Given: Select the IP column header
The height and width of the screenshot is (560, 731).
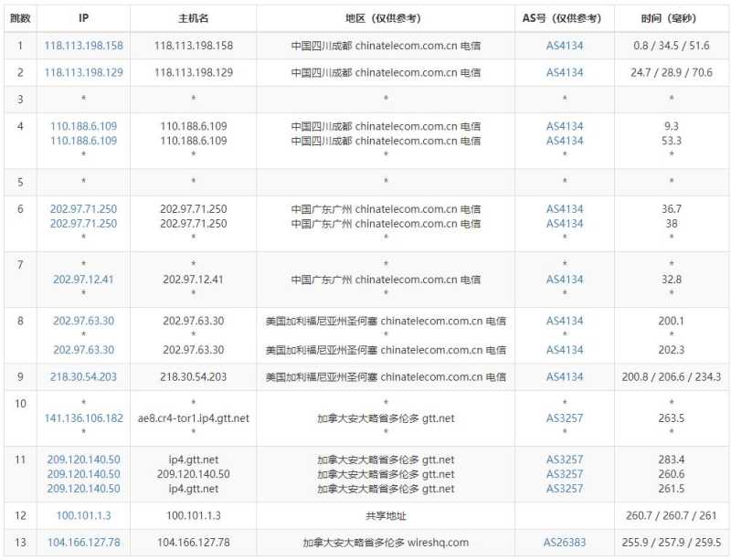Looking at the screenshot, I should point(83,18).
